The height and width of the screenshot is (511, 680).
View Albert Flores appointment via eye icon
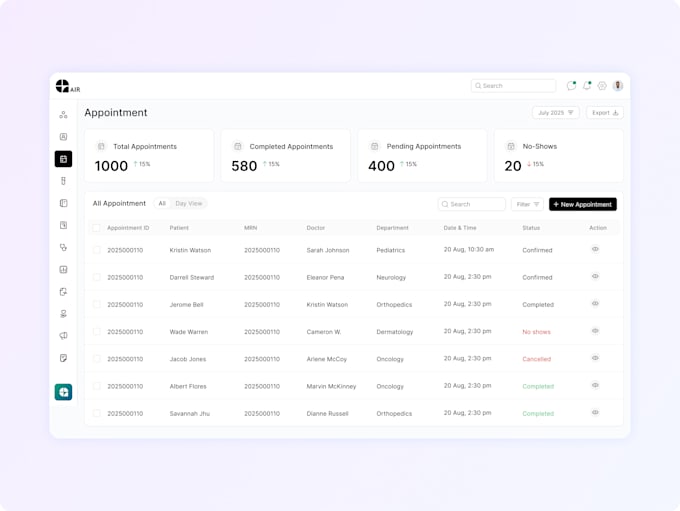click(595, 385)
